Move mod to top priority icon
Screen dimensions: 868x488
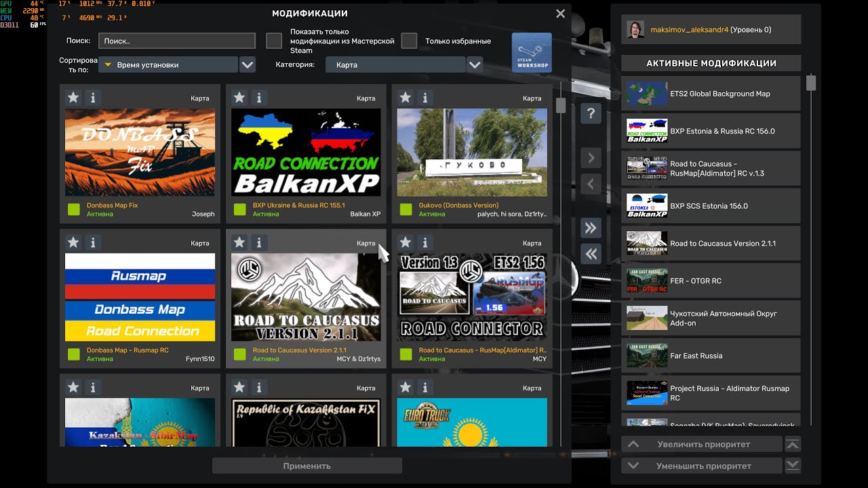coord(793,445)
